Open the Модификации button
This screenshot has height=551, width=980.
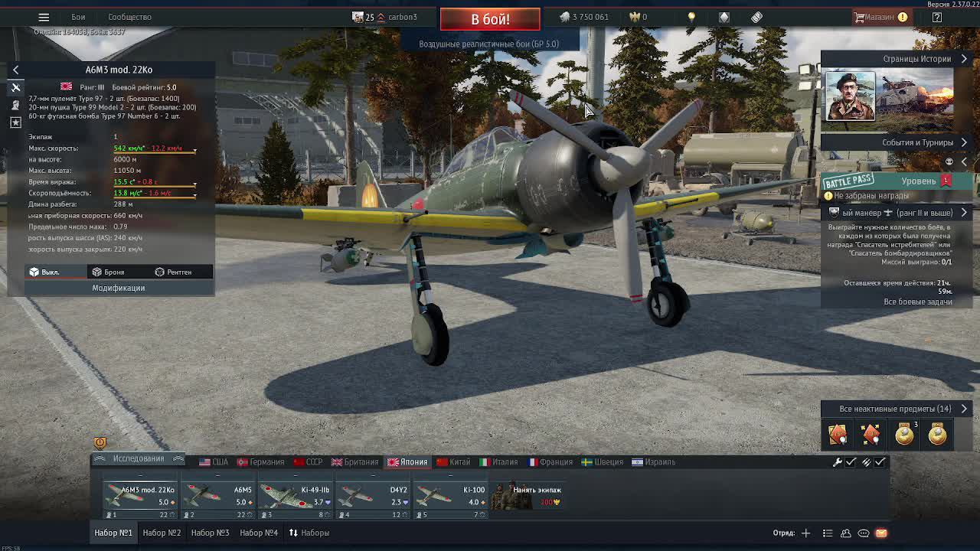point(119,288)
